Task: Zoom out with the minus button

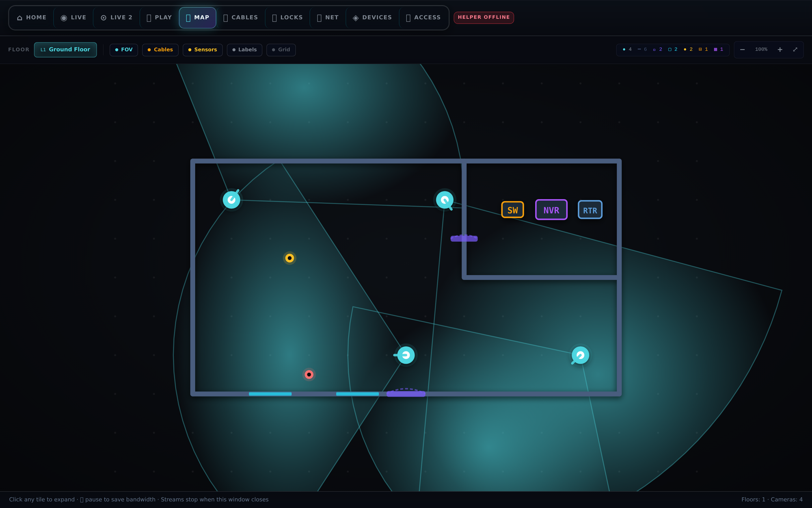Action: click(742, 50)
